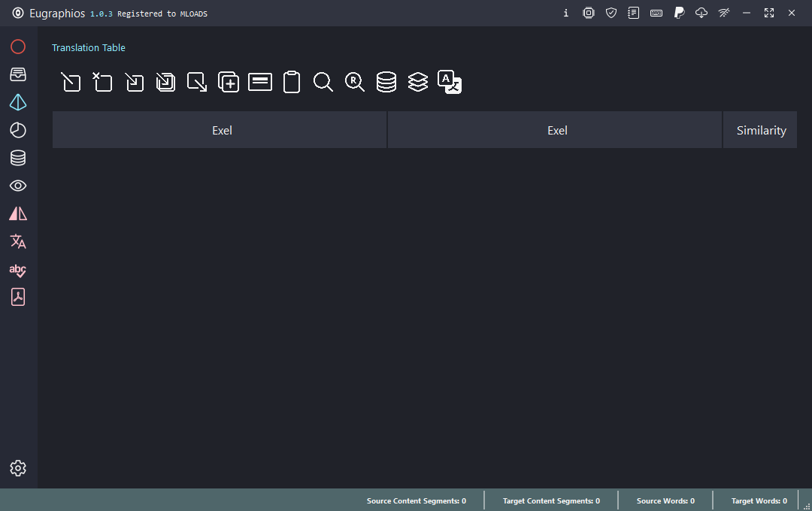Click the pie chart sidebar icon
The height and width of the screenshot is (511, 812).
point(18,130)
